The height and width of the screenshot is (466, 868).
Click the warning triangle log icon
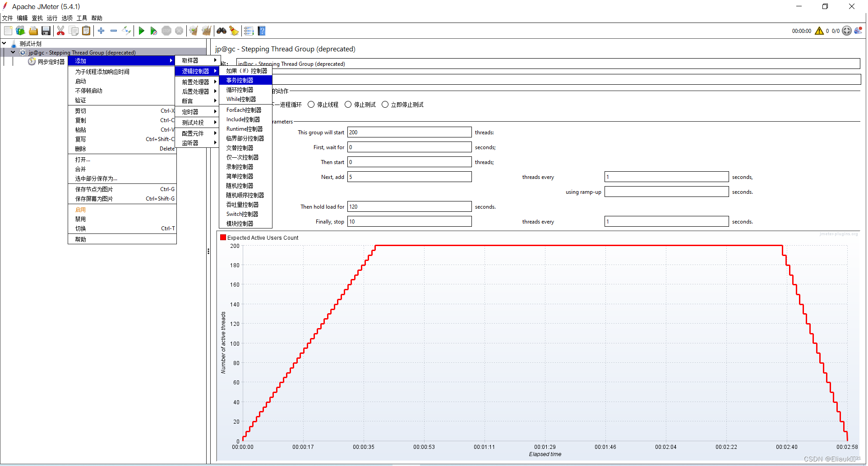[x=819, y=31]
